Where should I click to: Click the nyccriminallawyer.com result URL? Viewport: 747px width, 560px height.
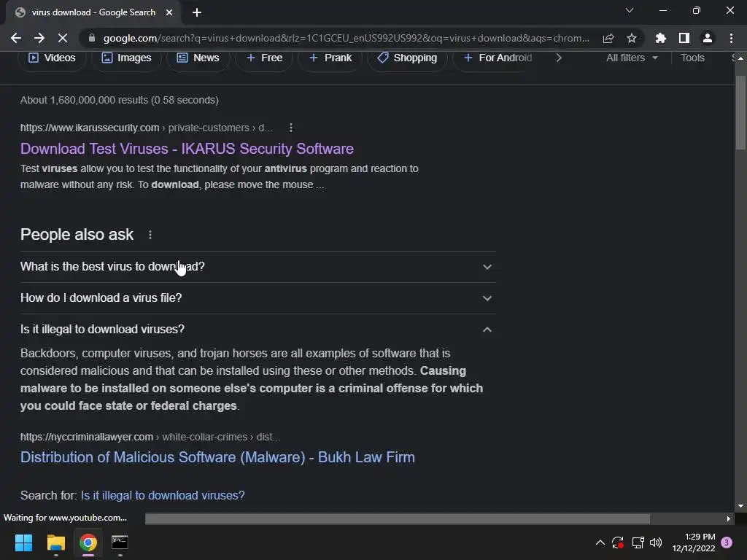click(150, 437)
